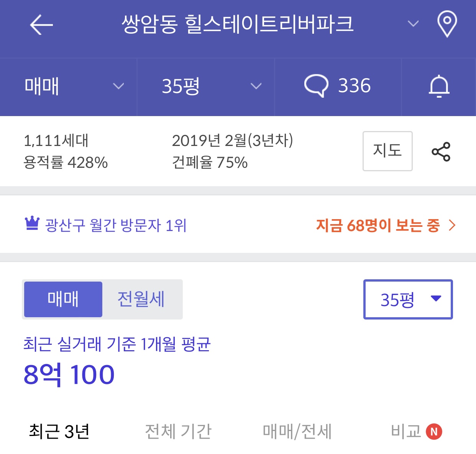Expand the apartment name chevron in the header
The height and width of the screenshot is (454, 476).
(x=413, y=24)
